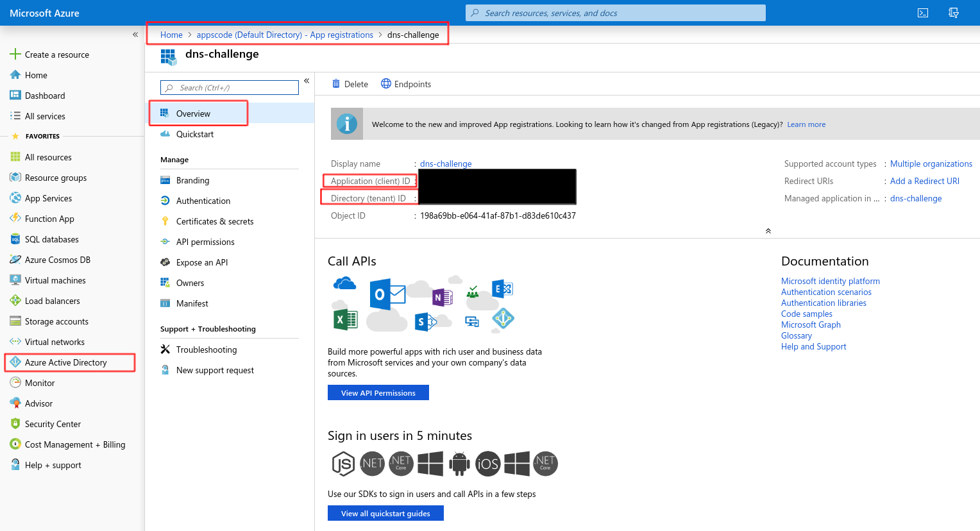Collapse the essentials section with double chevron

pos(768,231)
